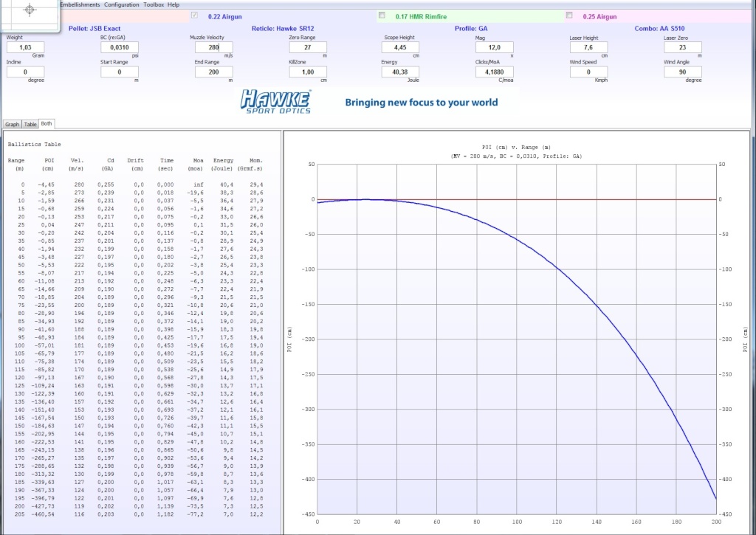Click the Hawke Sport Optics logo
Viewport: 756px width, 535px height.
pyautogui.click(x=276, y=102)
